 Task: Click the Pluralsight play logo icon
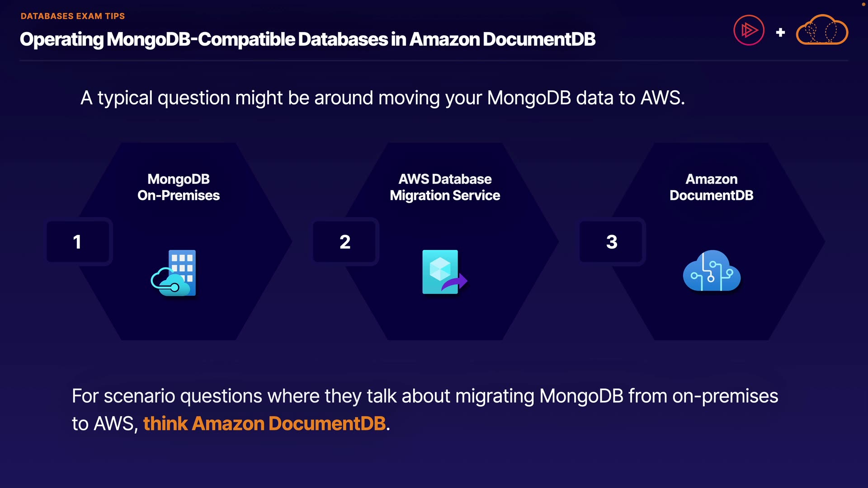tap(749, 30)
